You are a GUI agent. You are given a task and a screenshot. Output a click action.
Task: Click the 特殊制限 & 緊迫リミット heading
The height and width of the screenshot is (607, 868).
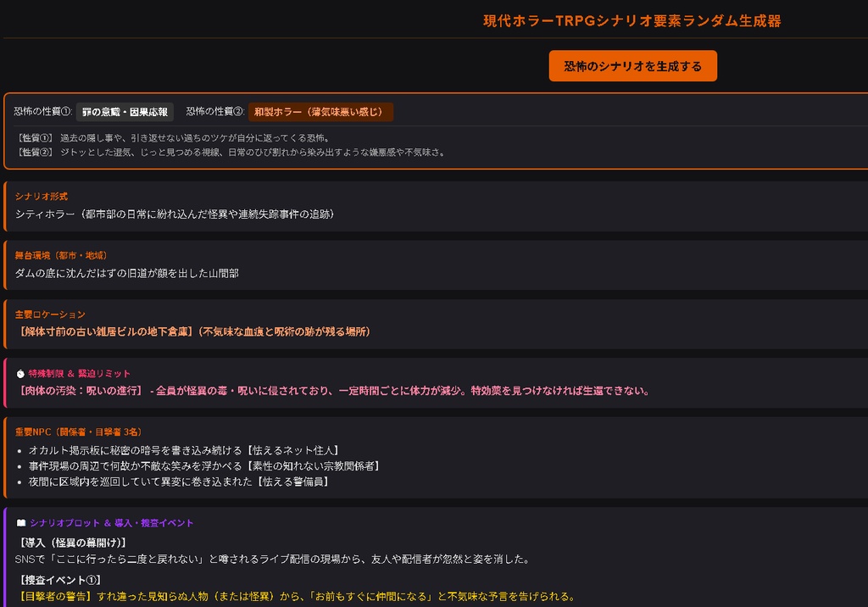coord(79,374)
